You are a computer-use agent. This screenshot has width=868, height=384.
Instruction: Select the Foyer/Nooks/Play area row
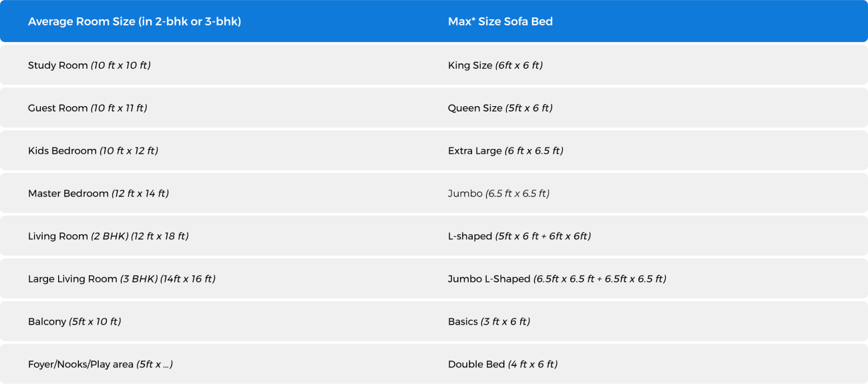[x=100, y=365]
